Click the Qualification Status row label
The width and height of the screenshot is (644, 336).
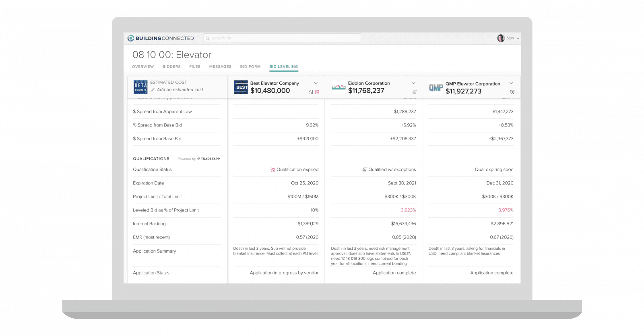point(152,170)
